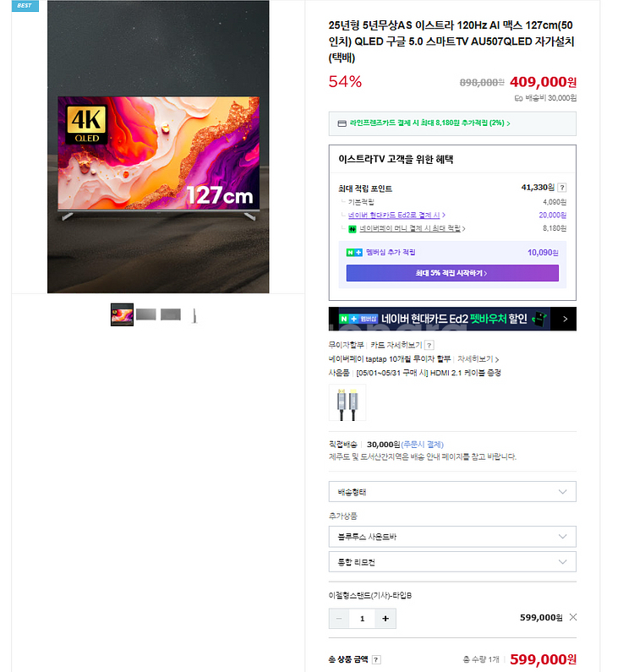Expand the 통합 리모컨 dropdown
Screen dimensions: 634x672
tap(452, 562)
